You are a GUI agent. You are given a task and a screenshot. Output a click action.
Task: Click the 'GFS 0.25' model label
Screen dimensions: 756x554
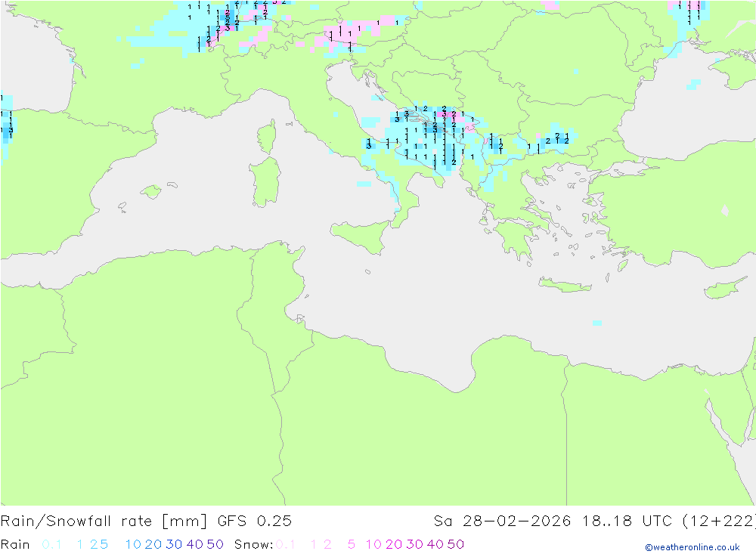point(255,522)
